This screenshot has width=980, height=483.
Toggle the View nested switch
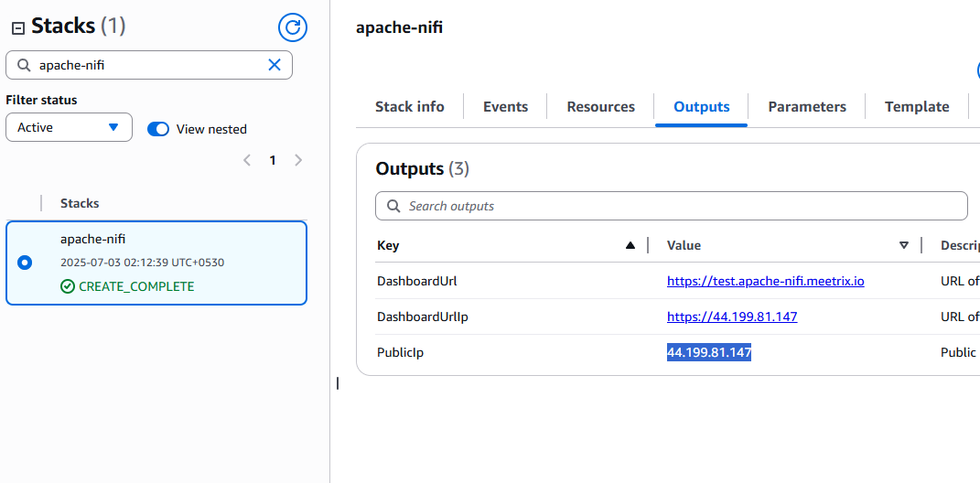158,129
